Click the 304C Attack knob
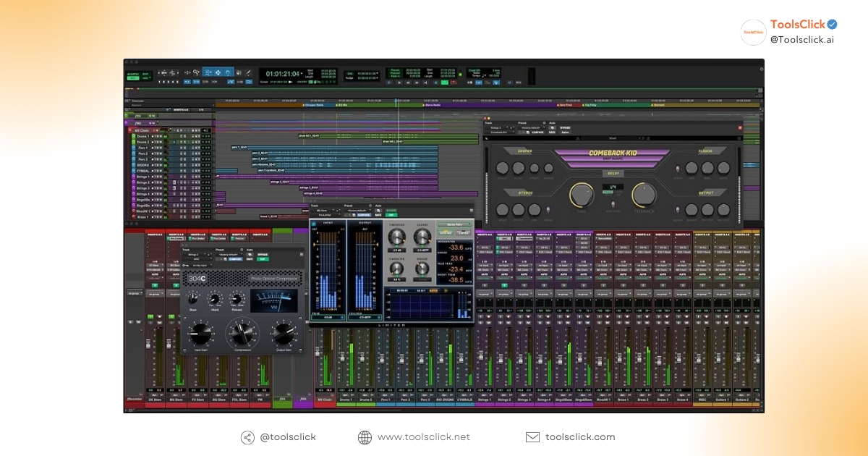This screenshot has height=456, width=868. 214,298
